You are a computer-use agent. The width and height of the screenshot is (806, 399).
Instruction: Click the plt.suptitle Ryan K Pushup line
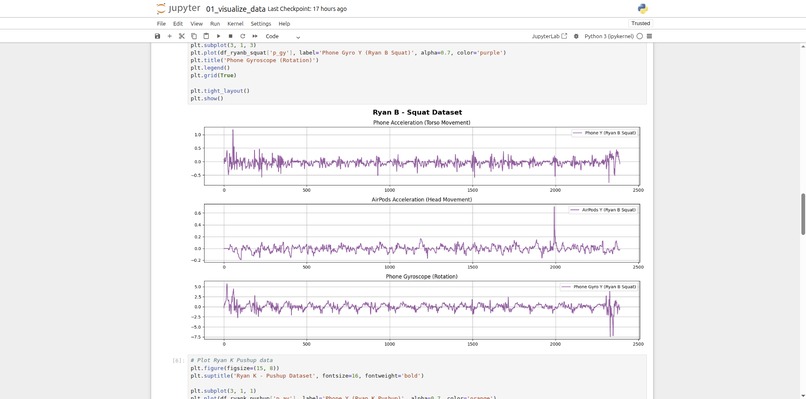pyautogui.click(x=307, y=375)
